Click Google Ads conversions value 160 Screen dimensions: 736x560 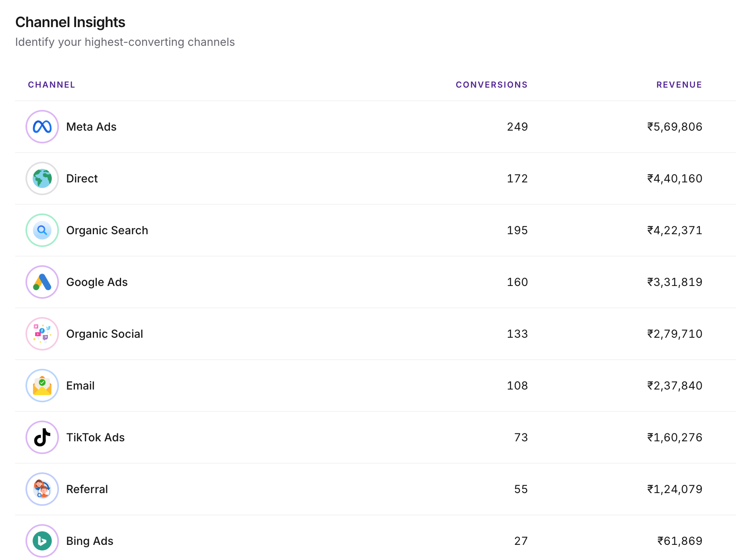(x=517, y=282)
